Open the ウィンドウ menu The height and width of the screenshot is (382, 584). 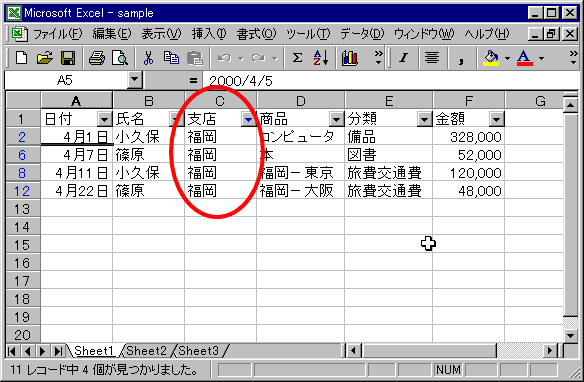coord(424,34)
